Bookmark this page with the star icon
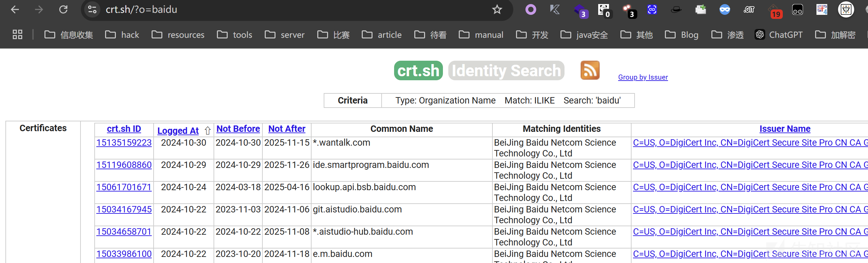The image size is (868, 263). tap(497, 9)
